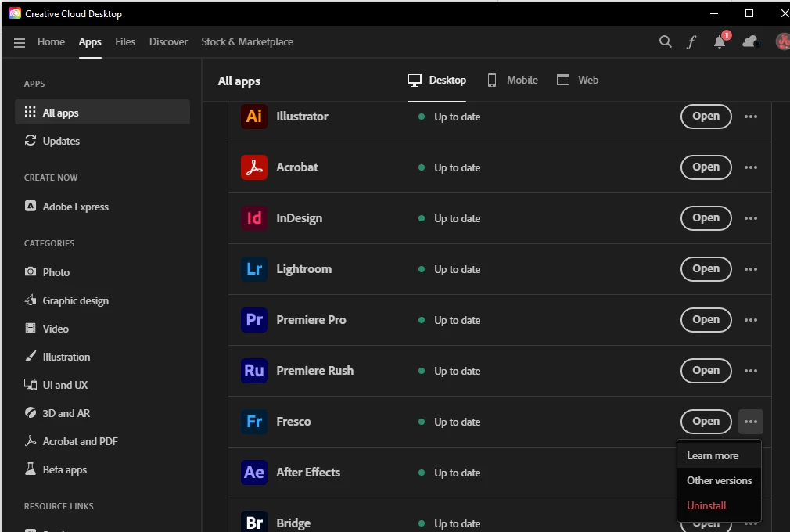Switch to the Discover tab
Image resolution: width=790 pixels, height=532 pixels.
[168, 41]
